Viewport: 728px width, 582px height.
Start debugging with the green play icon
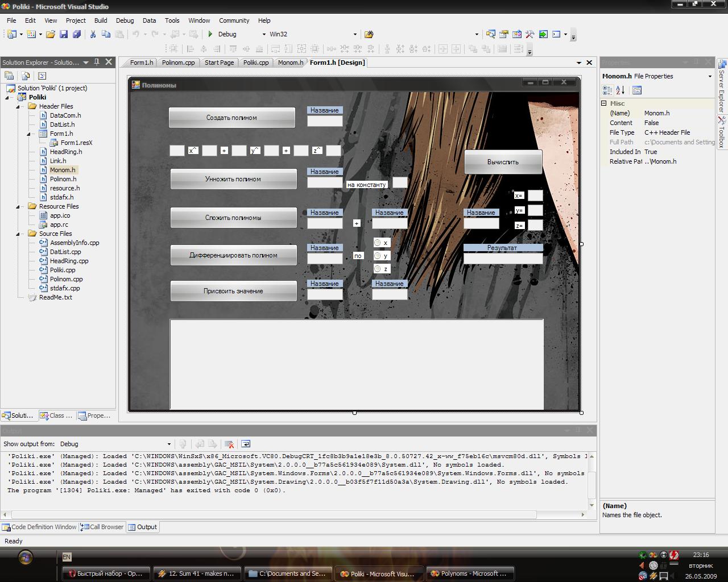click(x=210, y=34)
